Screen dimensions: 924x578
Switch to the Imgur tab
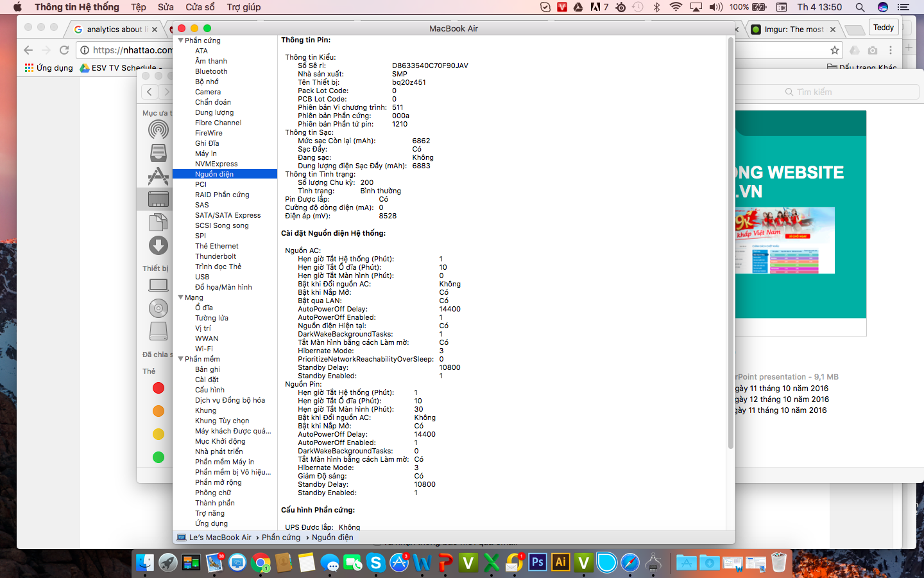[793, 30]
